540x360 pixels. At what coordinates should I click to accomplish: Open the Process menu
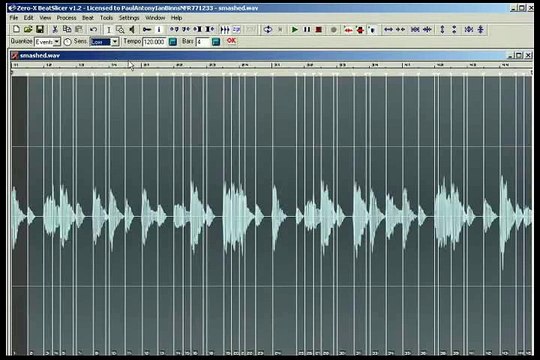coord(66,18)
